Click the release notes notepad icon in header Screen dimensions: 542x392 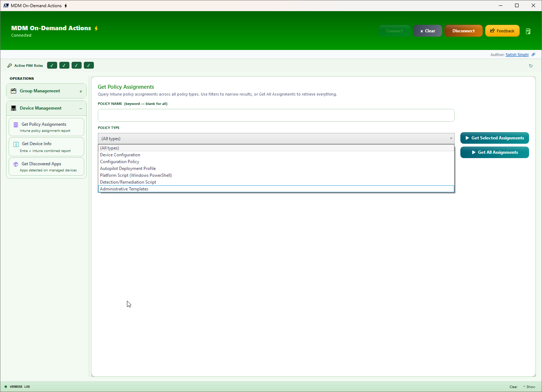pyautogui.click(x=528, y=31)
